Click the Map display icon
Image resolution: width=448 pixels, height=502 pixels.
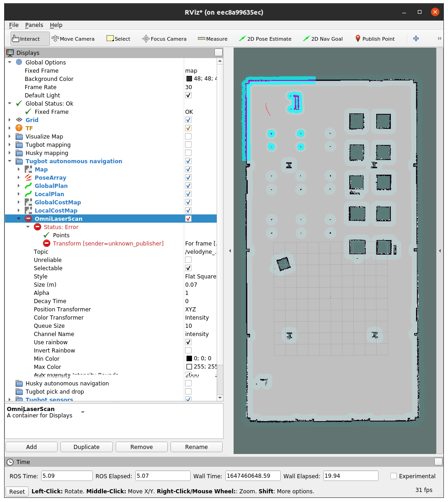point(28,169)
